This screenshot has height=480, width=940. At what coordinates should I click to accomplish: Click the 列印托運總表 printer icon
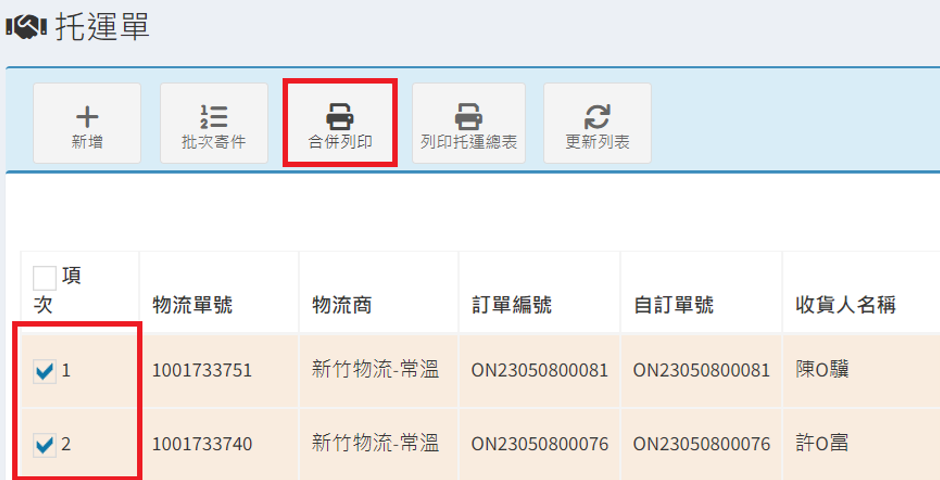click(x=468, y=115)
